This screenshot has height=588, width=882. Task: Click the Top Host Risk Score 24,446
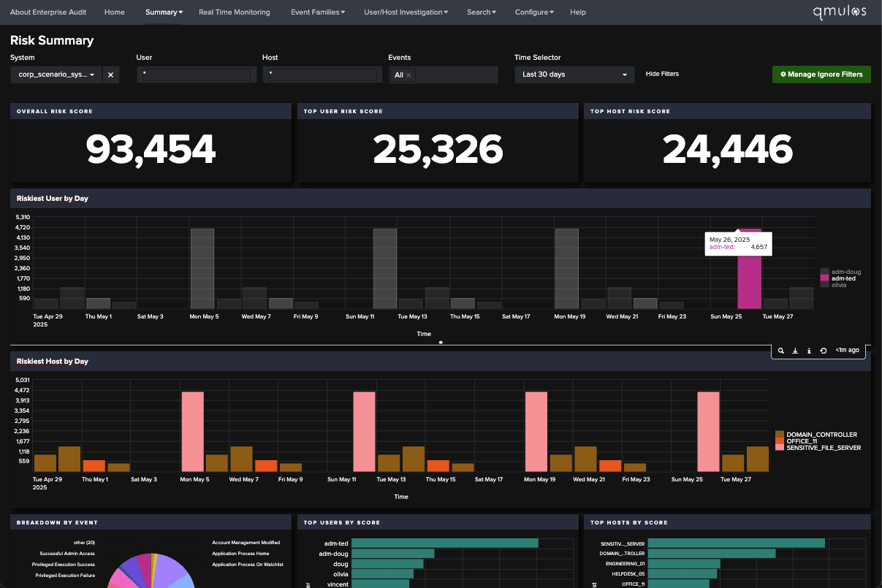pos(727,149)
